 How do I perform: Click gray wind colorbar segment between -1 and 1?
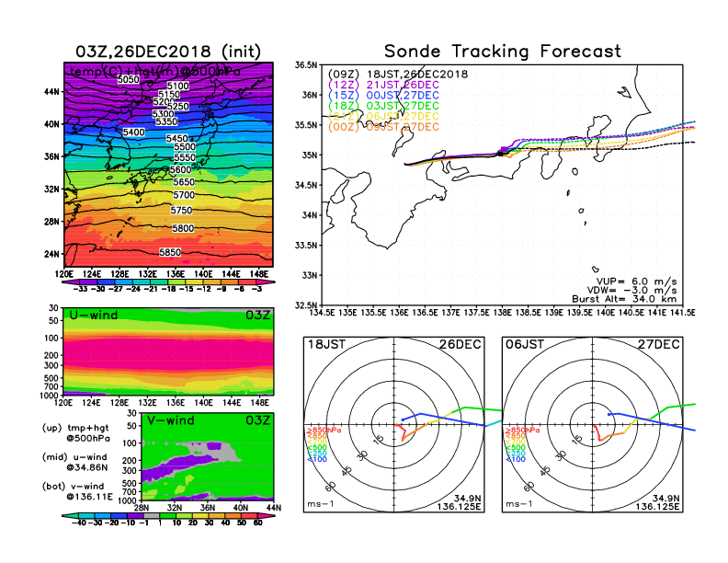tap(151, 516)
